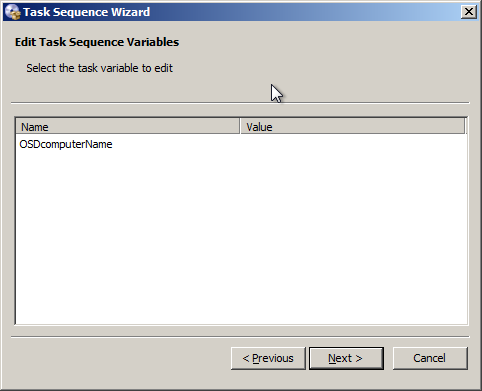Click the empty Value cell of OSDcomputerName

[353, 144]
